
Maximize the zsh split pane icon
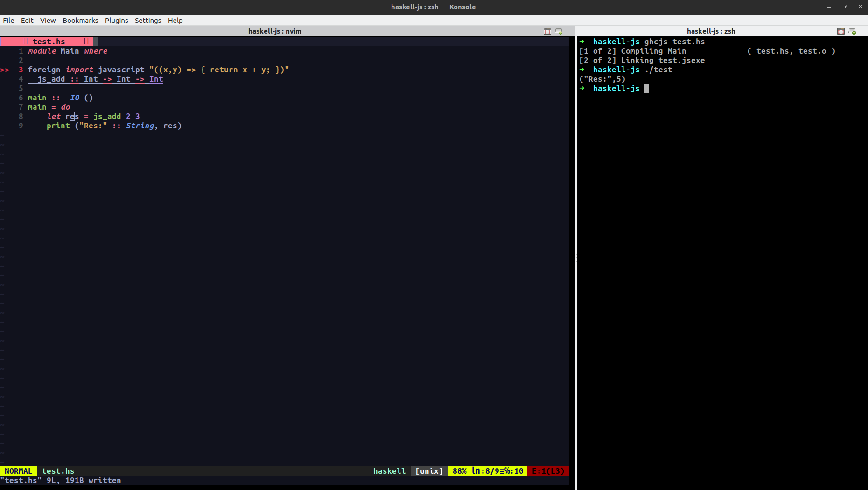[x=841, y=31]
